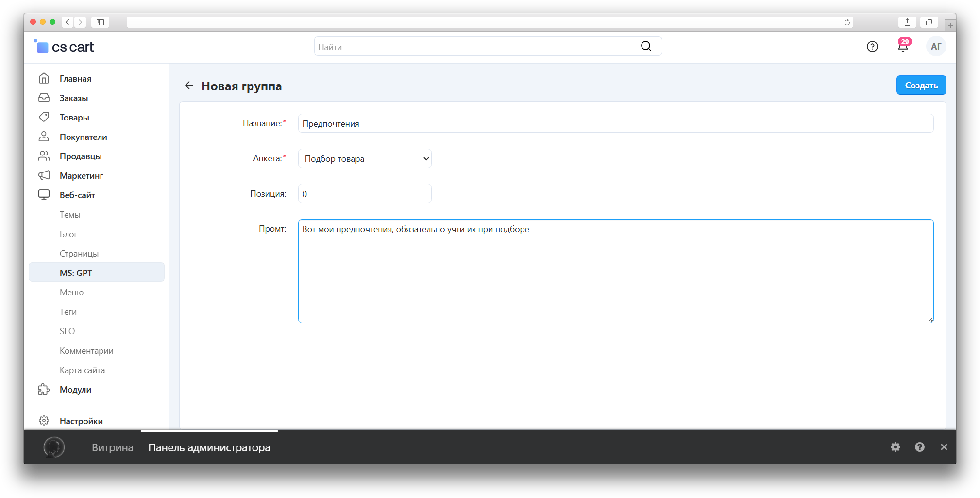This screenshot has width=980, height=498.
Task: Open the АГ user avatar menu
Action: coord(936,47)
